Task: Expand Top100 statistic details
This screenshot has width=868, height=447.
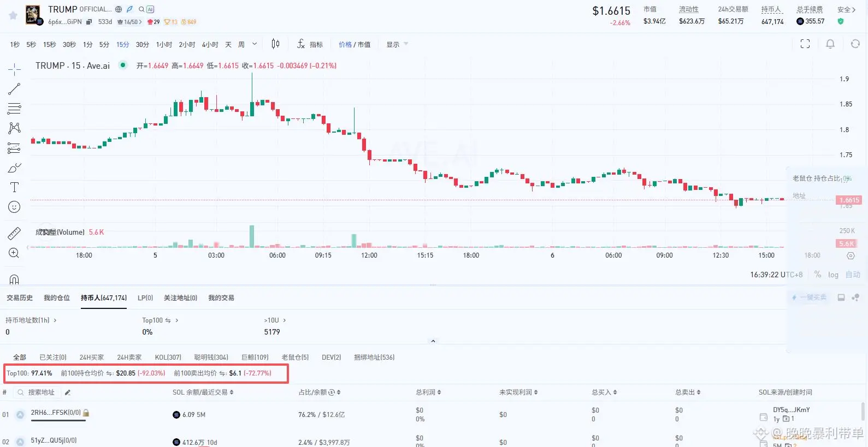Action: (177, 320)
